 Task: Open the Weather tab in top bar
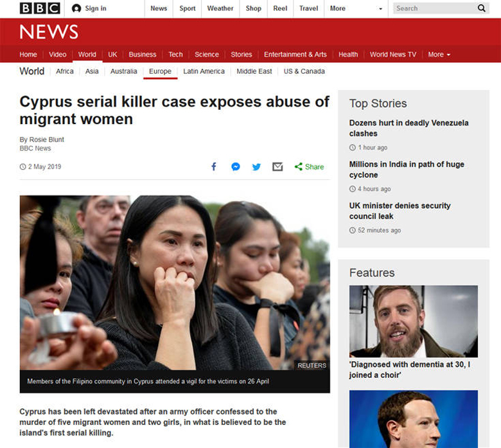click(220, 8)
